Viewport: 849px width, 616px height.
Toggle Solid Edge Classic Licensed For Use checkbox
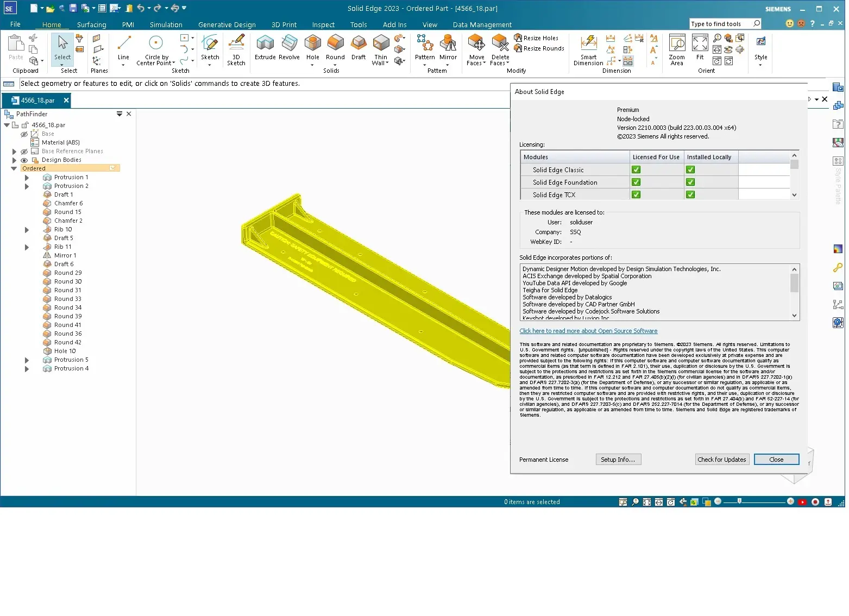[x=636, y=170]
